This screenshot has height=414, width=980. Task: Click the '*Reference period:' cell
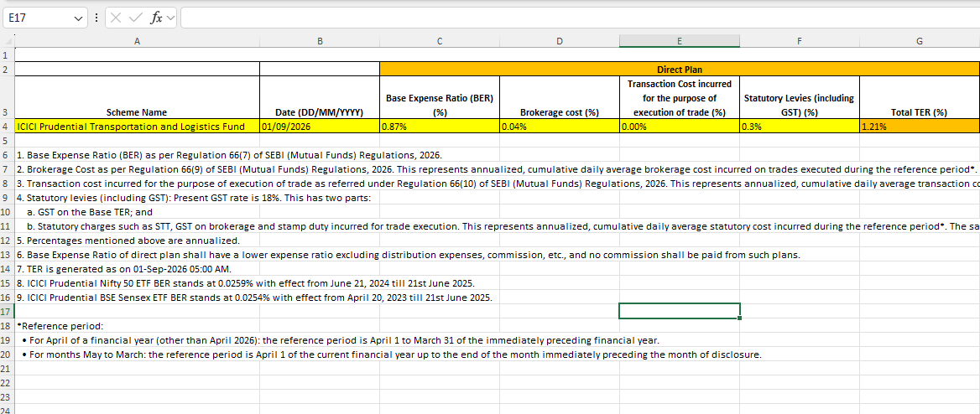60,326
